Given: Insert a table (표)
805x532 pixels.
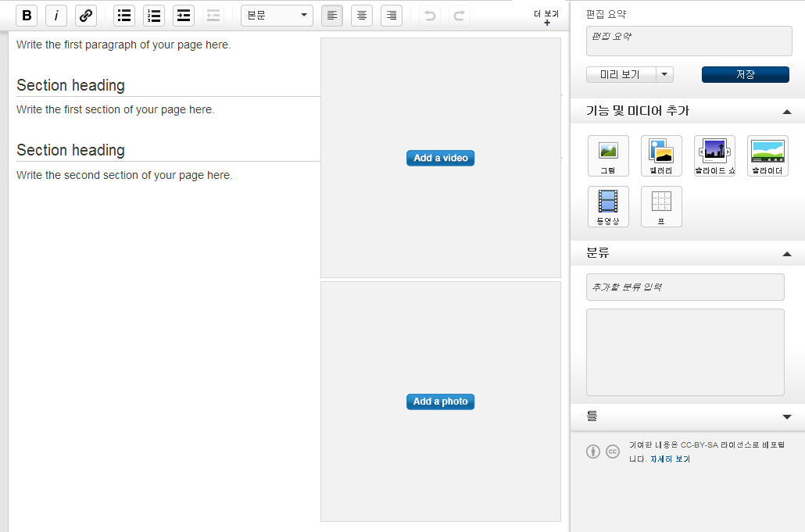Looking at the screenshot, I should click(x=661, y=207).
